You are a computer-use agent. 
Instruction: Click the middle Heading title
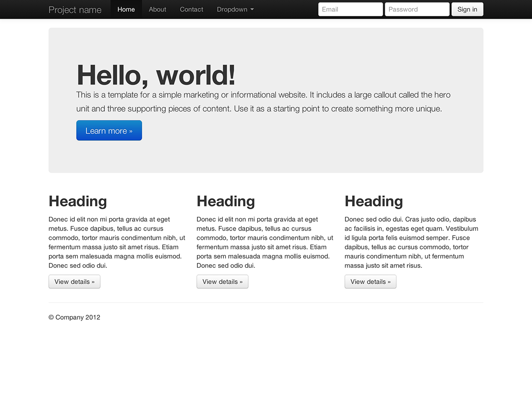[x=226, y=201]
